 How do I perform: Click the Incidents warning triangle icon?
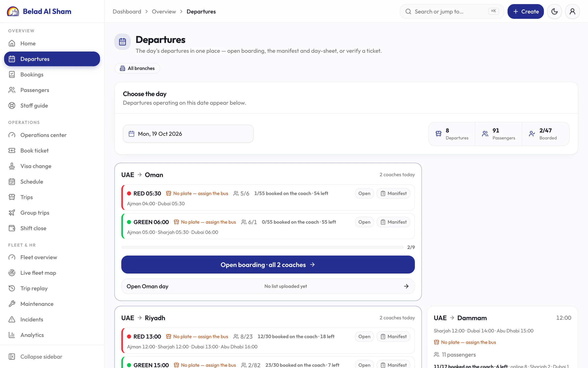(x=12, y=319)
